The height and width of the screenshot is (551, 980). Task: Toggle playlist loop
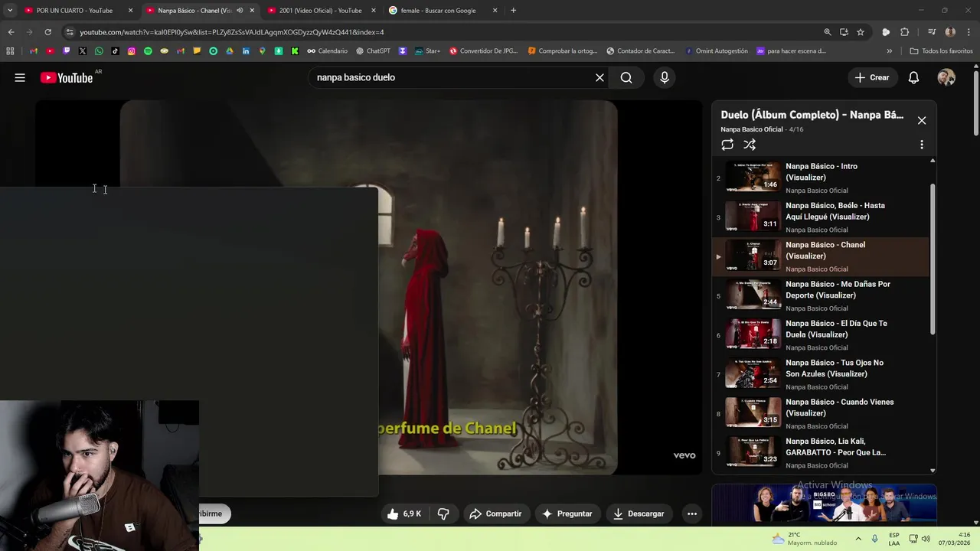(x=727, y=145)
